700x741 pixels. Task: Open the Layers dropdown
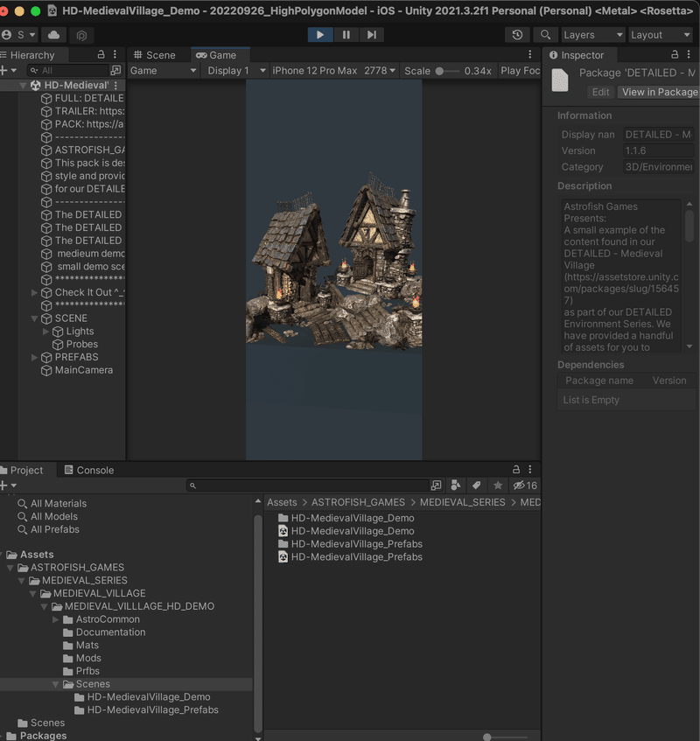pyautogui.click(x=593, y=34)
